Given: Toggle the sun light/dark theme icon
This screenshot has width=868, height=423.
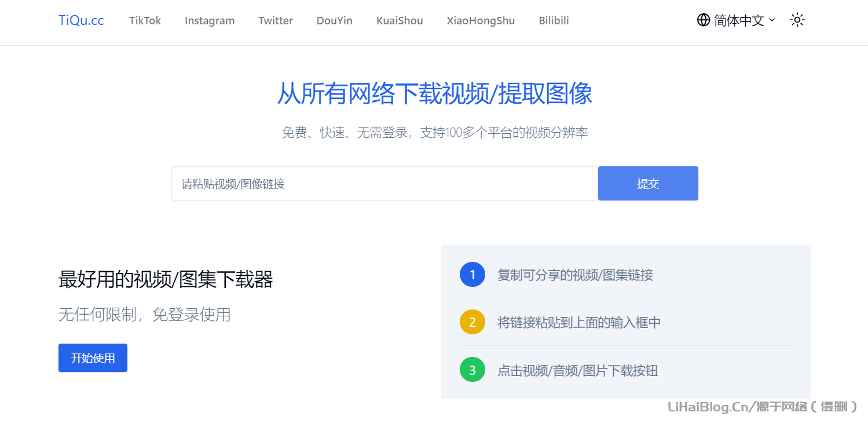Looking at the screenshot, I should tap(797, 20).
